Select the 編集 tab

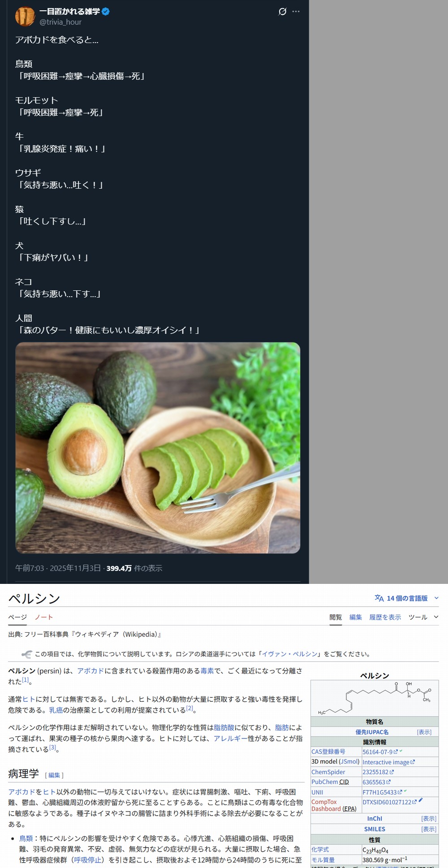[356, 618]
